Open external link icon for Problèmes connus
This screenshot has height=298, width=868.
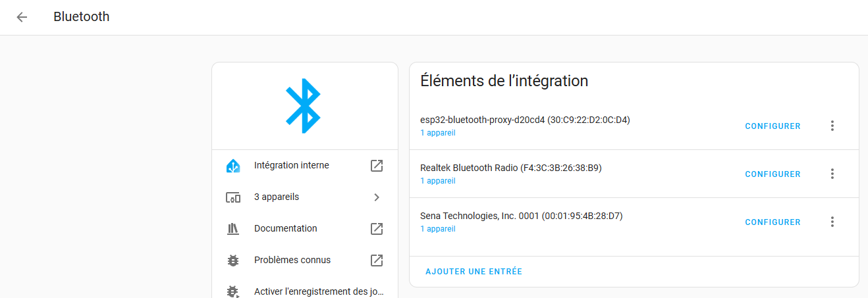(x=377, y=261)
